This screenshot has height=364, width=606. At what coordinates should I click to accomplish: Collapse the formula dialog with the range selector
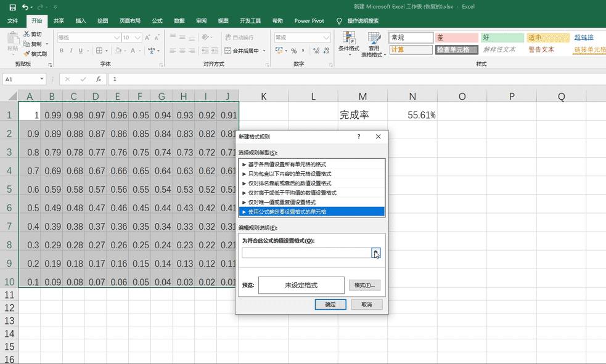[375, 253]
